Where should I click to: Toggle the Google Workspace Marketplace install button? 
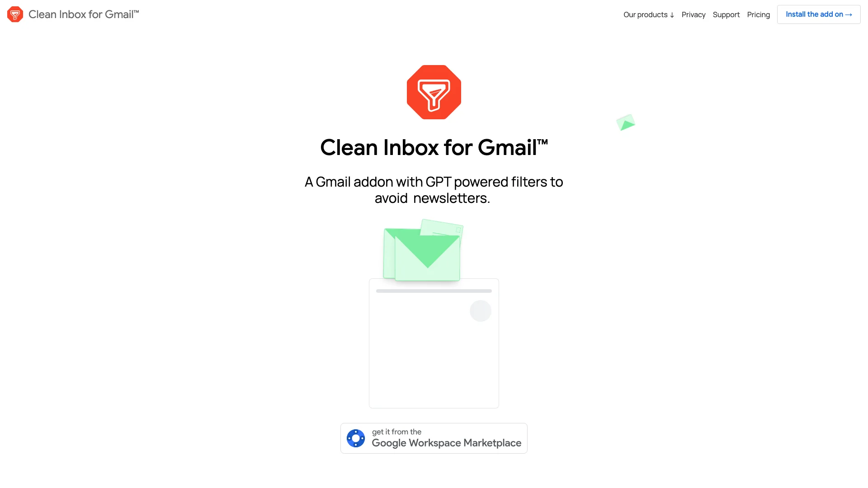pos(434,438)
